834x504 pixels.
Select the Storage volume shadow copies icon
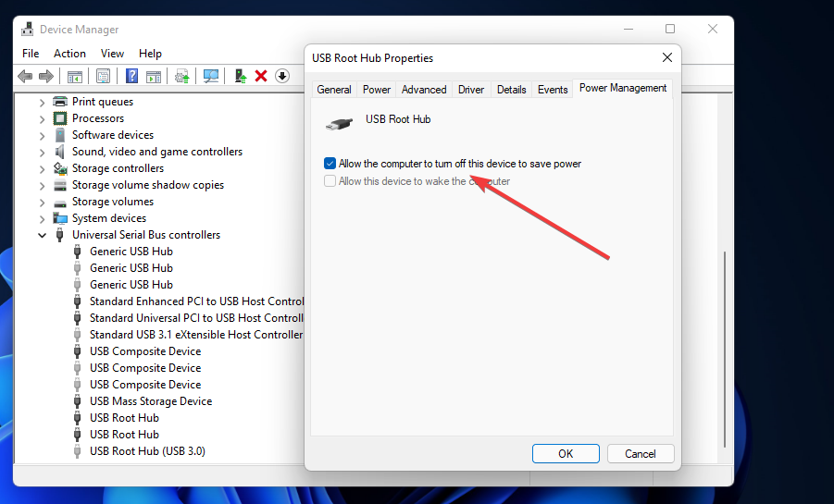tap(60, 185)
